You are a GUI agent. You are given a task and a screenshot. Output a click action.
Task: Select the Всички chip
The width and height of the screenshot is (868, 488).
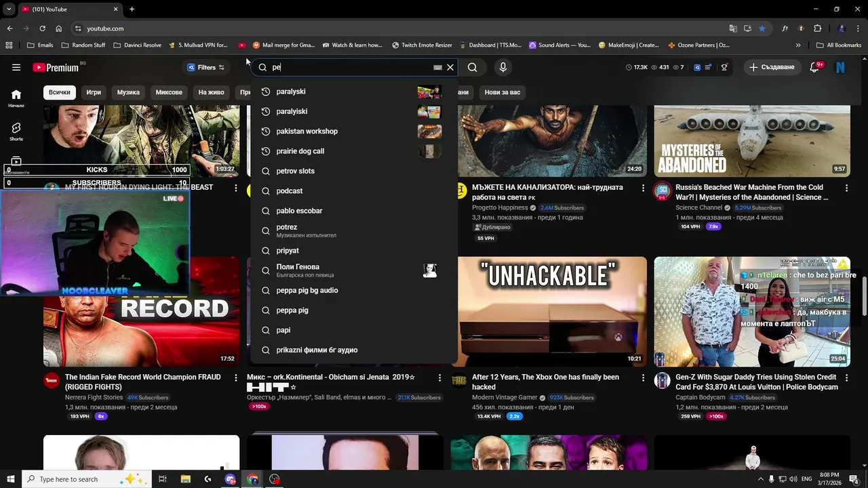tap(59, 92)
